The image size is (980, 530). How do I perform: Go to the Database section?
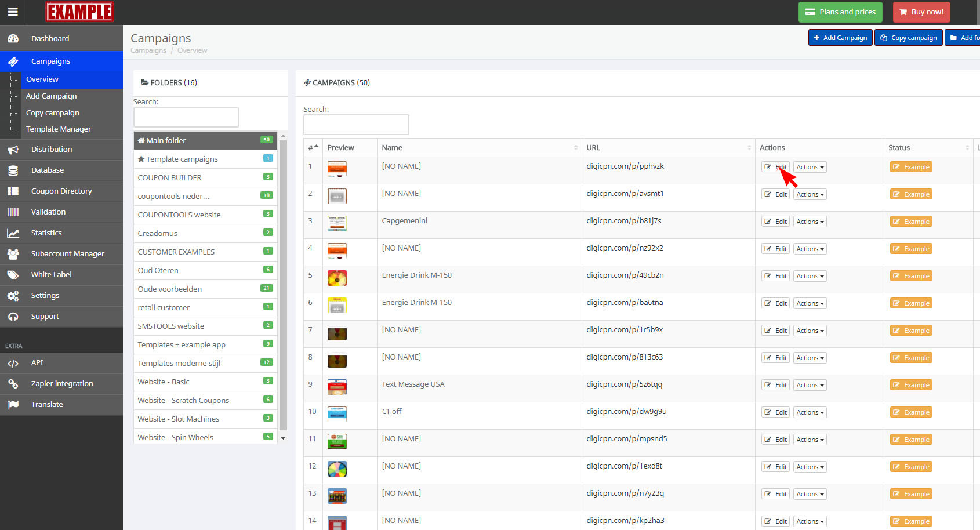coord(47,170)
